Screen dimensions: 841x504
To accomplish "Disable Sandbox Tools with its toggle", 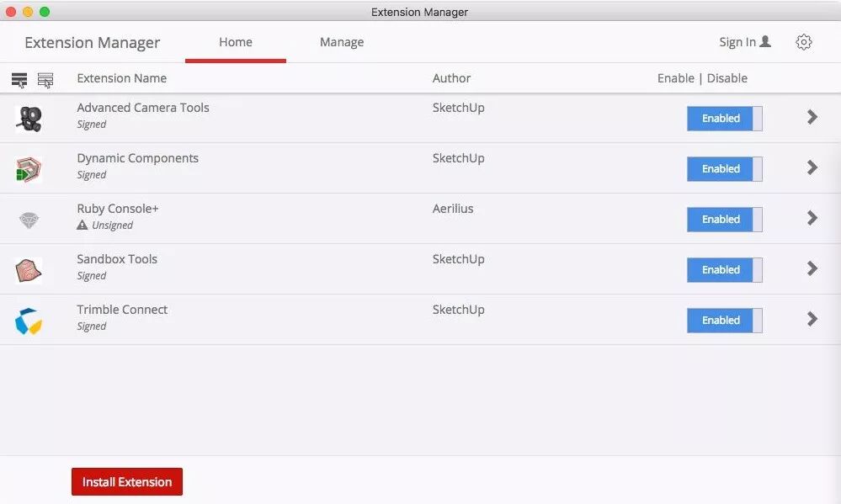I will pyautogui.click(x=724, y=270).
